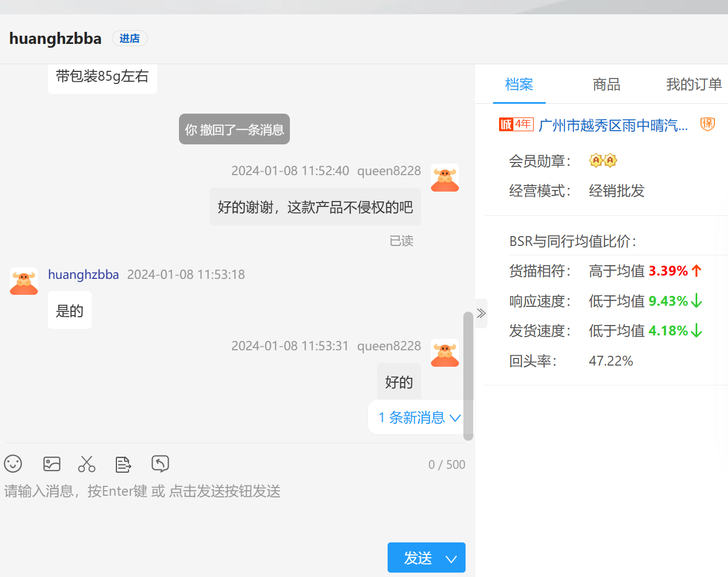Open the quick reply document icon
This screenshot has height=577, width=728.
124,464
